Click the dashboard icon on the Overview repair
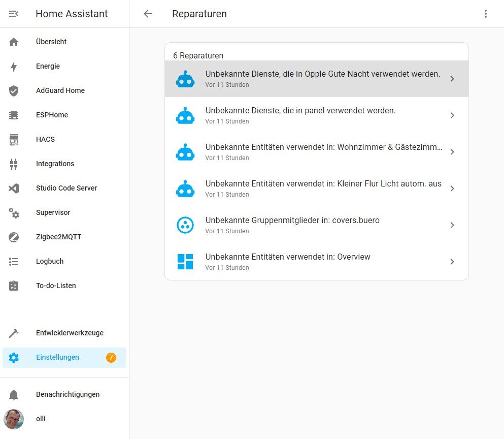 click(185, 261)
